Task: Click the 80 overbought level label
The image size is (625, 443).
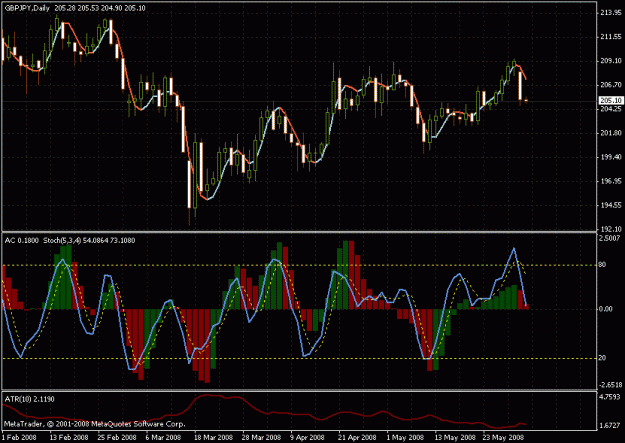Action: pos(602,265)
